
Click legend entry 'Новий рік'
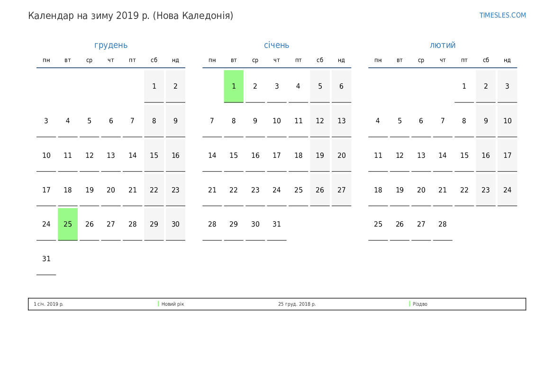(x=173, y=304)
